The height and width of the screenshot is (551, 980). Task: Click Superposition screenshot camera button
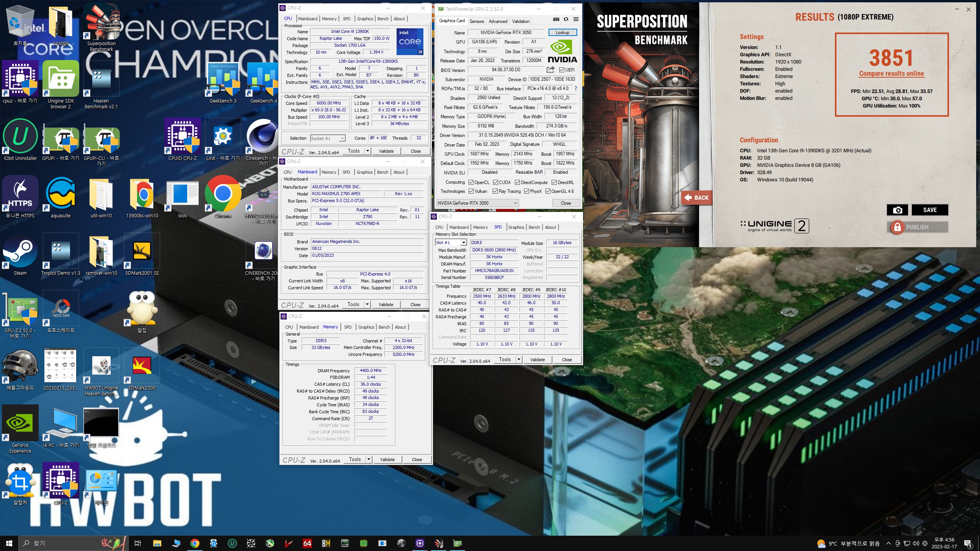pos(897,210)
